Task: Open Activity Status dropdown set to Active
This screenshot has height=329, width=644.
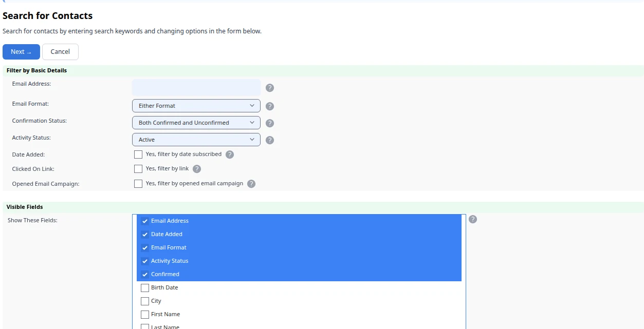Action: click(196, 140)
